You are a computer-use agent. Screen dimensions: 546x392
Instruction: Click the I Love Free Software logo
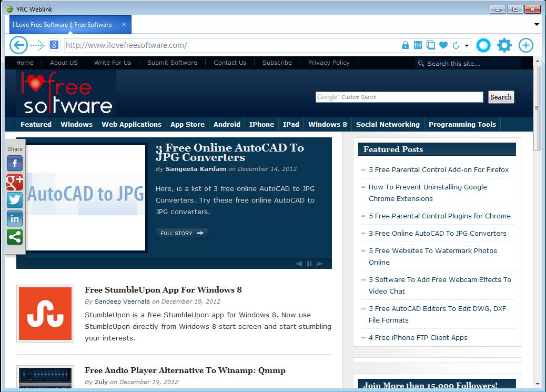pos(66,93)
